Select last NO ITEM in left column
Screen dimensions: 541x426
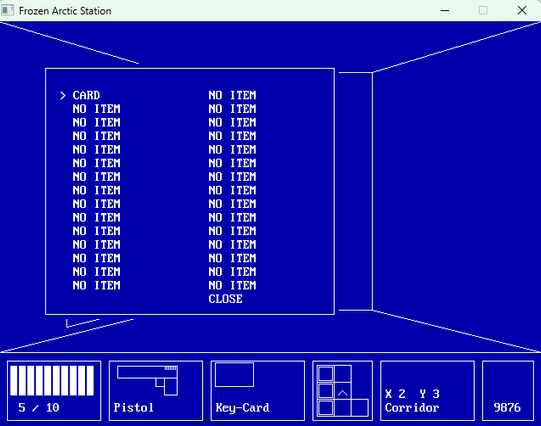[96, 285]
